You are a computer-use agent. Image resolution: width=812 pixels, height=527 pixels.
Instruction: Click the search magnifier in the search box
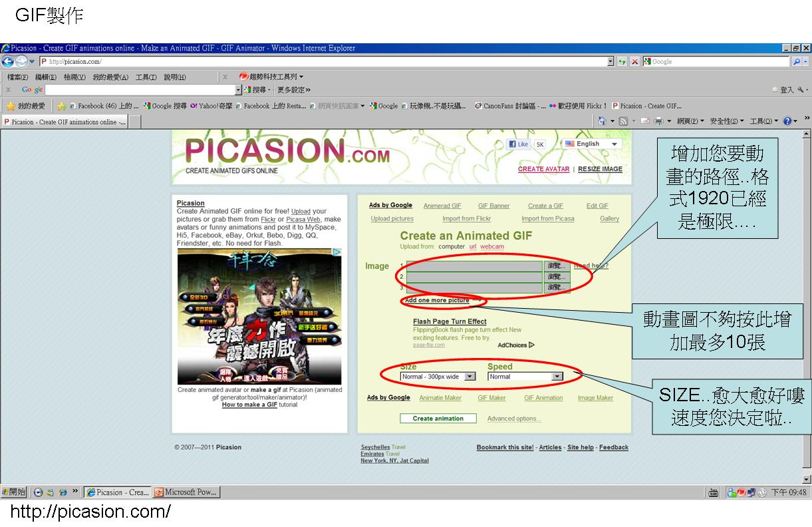[x=797, y=61]
